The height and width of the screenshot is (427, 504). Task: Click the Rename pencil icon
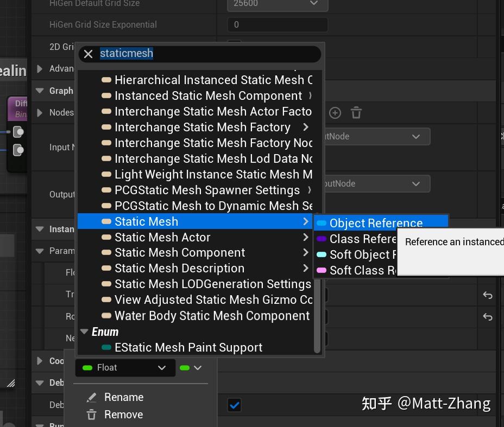(x=91, y=398)
